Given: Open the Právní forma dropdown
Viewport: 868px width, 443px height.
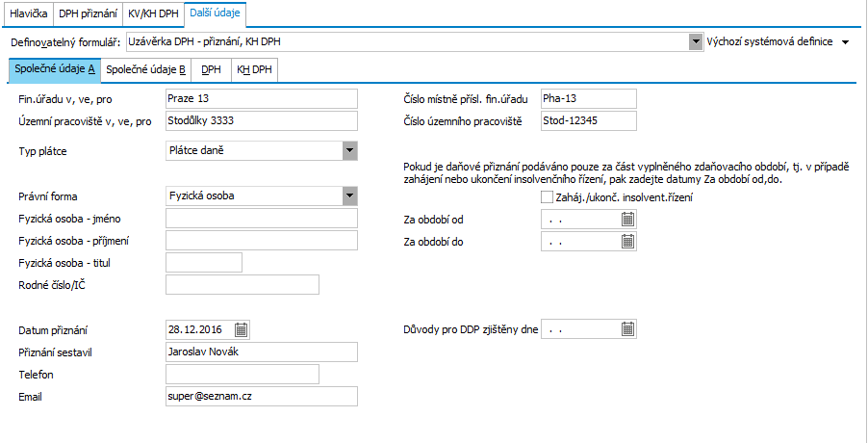Looking at the screenshot, I should pos(349,195).
